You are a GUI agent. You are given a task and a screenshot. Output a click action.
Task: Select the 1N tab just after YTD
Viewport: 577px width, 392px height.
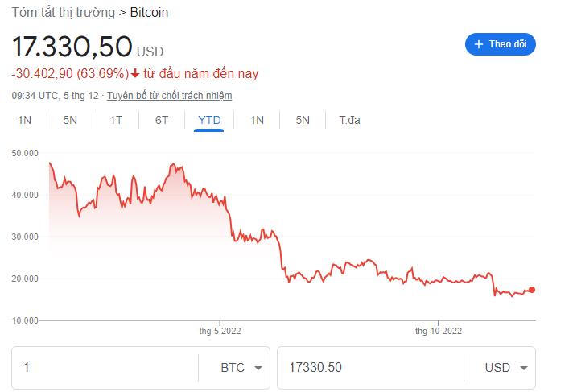point(257,120)
